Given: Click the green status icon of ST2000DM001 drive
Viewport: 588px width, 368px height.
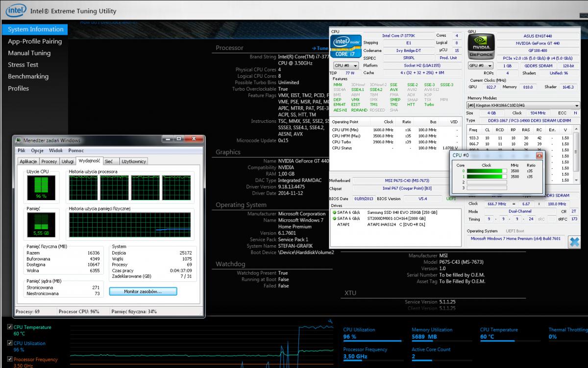Looking at the screenshot, I should coord(334,218).
